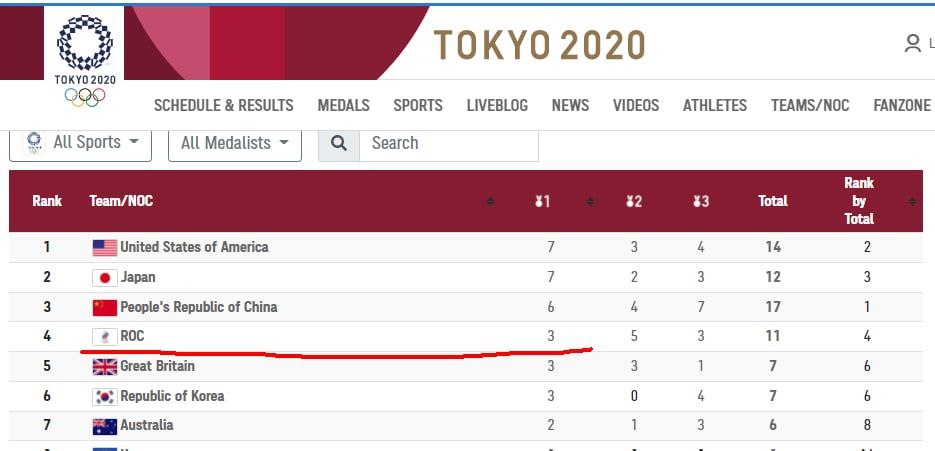Open the Medals navigation link

pyautogui.click(x=343, y=106)
